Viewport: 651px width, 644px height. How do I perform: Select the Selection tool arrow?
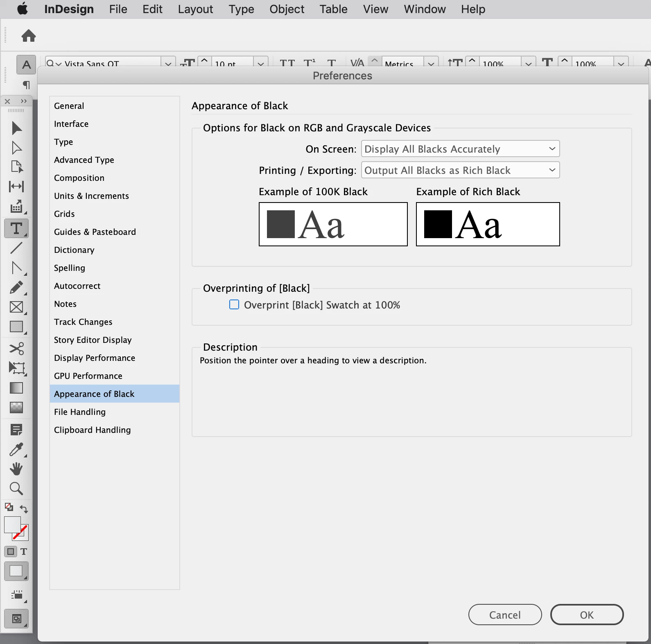(16, 128)
